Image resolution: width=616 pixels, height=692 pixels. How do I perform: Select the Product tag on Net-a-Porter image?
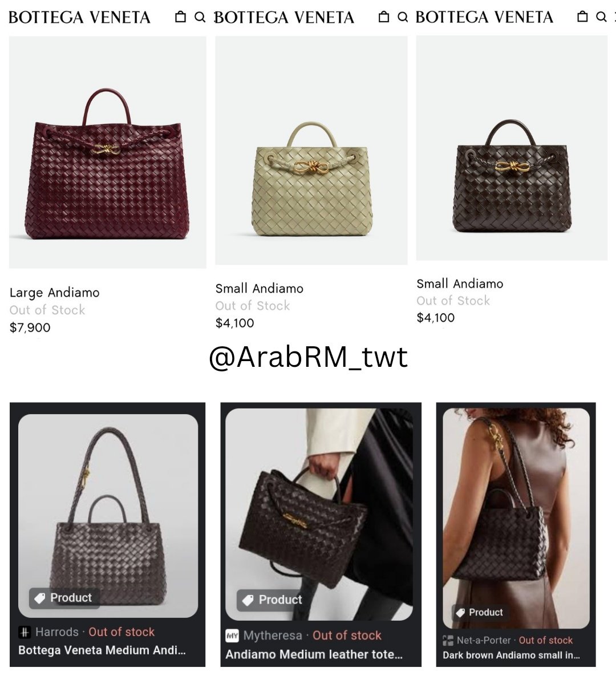[x=479, y=612]
